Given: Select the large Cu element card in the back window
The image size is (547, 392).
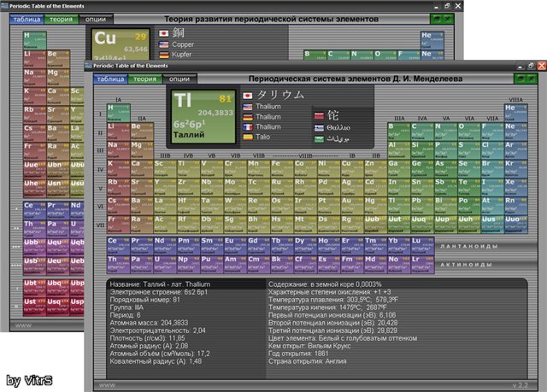Looking at the screenshot, I should pyautogui.click(x=121, y=44).
